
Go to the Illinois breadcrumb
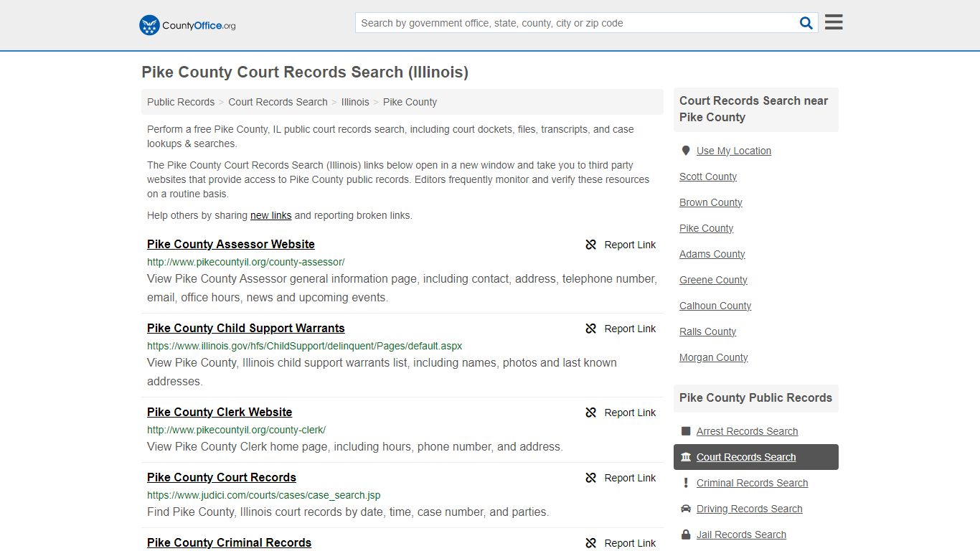coord(355,102)
